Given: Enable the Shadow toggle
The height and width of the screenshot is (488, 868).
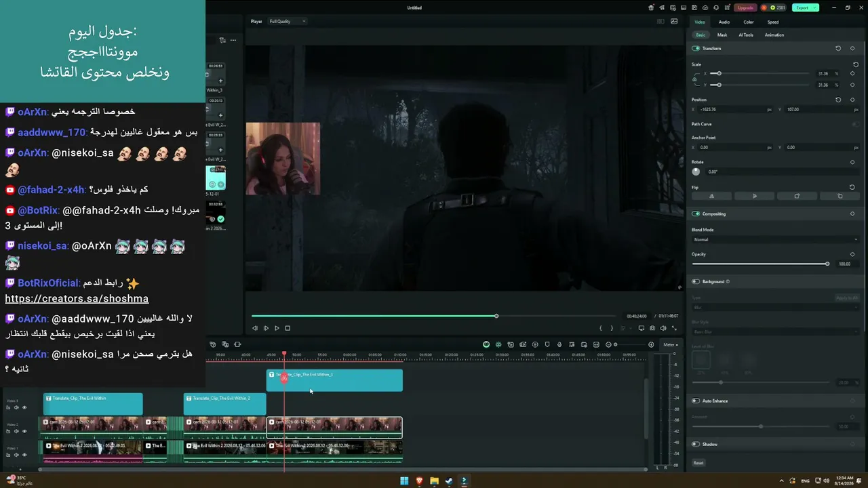Looking at the screenshot, I should pyautogui.click(x=696, y=444).
